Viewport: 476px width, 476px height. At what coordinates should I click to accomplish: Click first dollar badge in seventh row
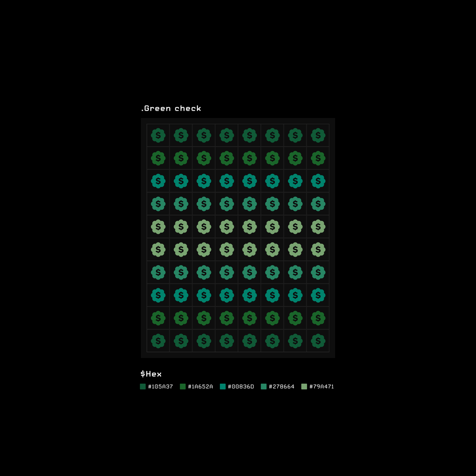tap(158, 272)
